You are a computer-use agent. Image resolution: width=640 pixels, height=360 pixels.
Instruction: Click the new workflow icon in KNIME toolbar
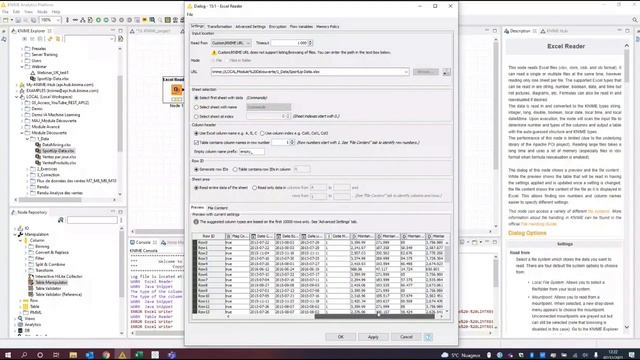coord(5,20)
